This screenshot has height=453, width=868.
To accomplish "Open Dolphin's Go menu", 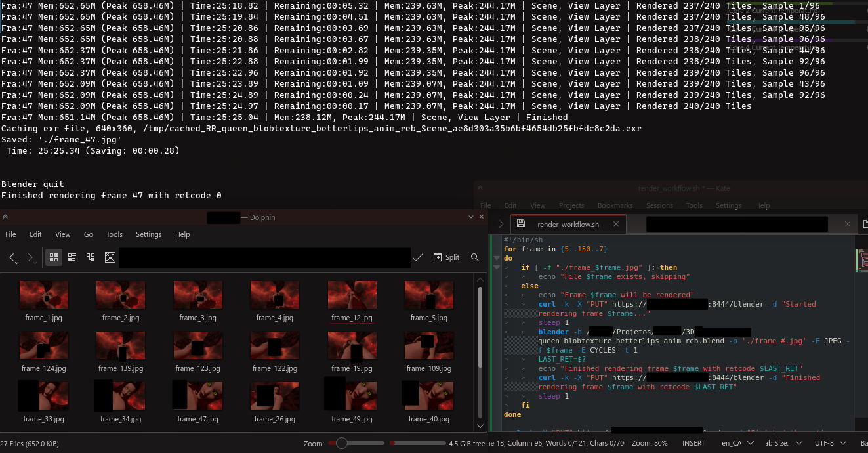I will click(x=89, y=234).
